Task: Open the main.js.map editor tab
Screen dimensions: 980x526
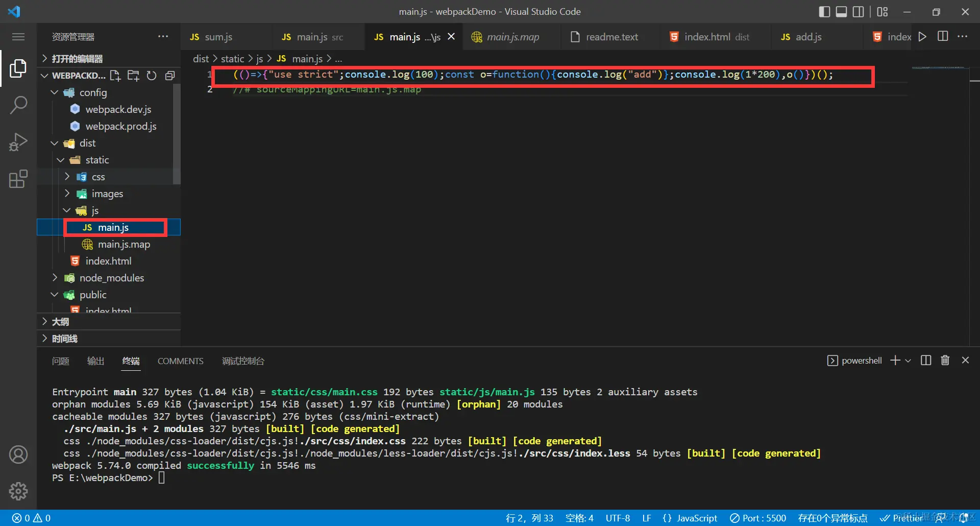Action: point(512,37)
